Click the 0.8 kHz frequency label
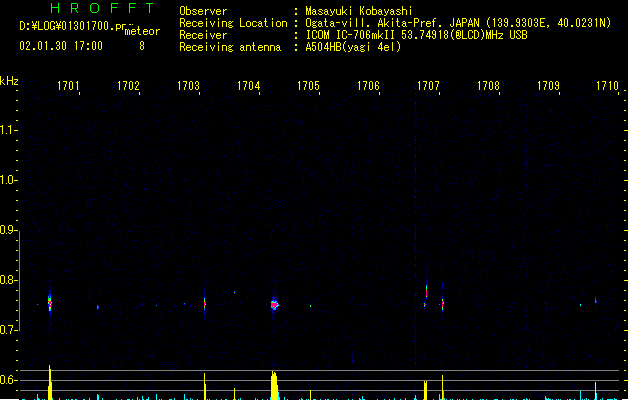629x400 pixels. coord(8,280)
